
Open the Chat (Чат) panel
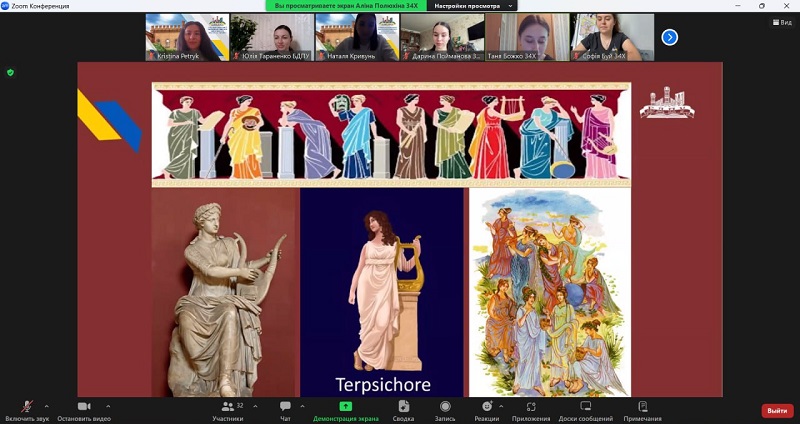pos(285,407)
